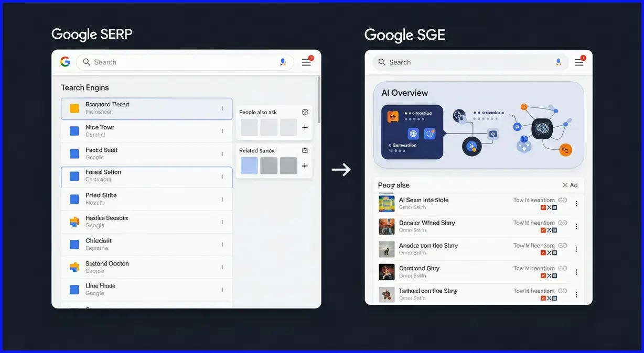Click the blue home node left of the brain
This screenshot has width=644, height=353.
[x=517, y=127]
